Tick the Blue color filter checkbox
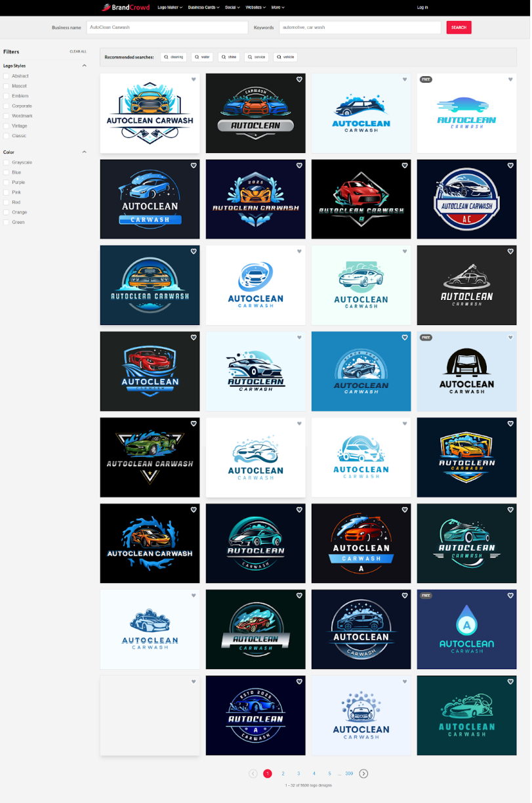 (7, 172)
